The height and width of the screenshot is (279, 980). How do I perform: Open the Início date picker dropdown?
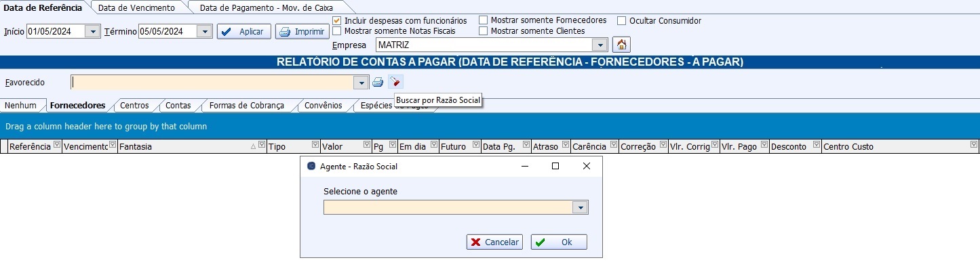(92, 31)
